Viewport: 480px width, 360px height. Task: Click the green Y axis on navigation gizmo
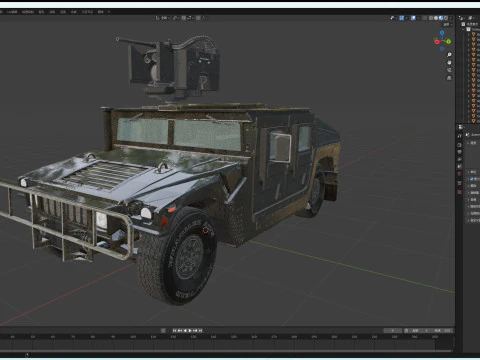point(449,41)
